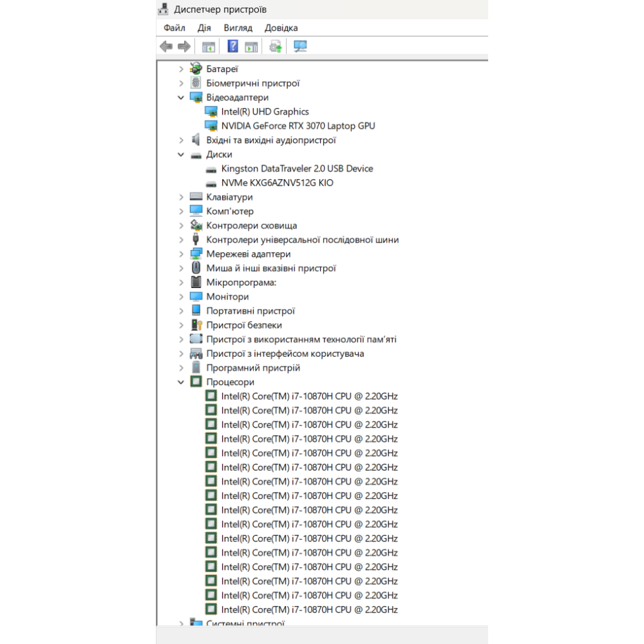Click the Мережеві адаптери network icon
This screenshot has height=644, width=644.
coord(196,254)
